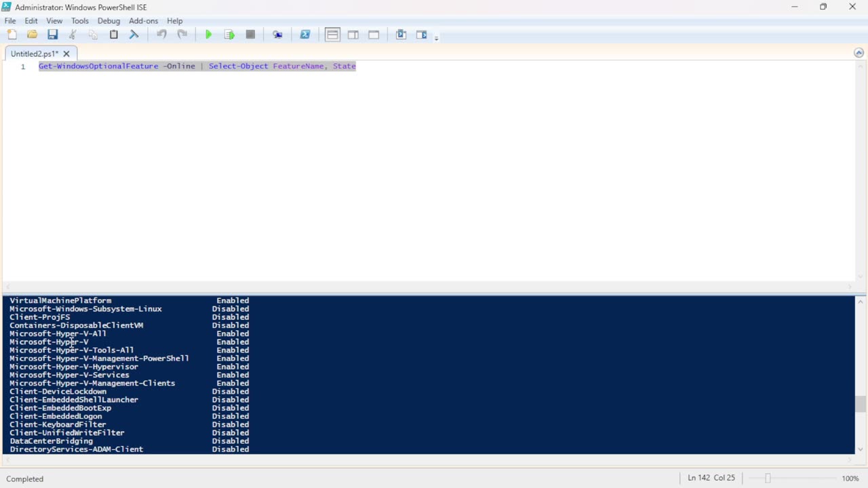Show Command Add-on pane icon
Viewport: 868px width, 488px height.
pos(421,35)
